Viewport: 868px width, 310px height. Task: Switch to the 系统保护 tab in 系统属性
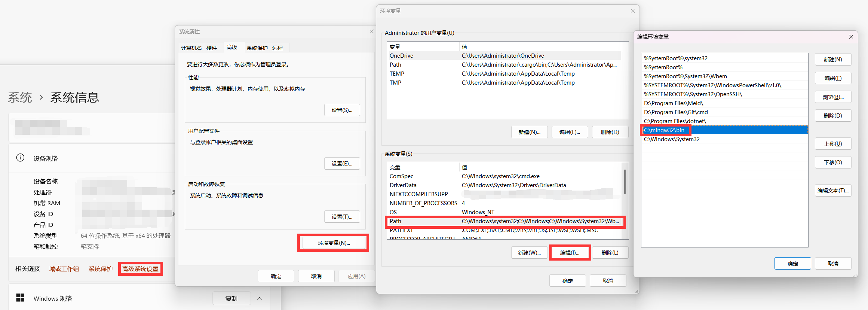[x=257, y=48]
